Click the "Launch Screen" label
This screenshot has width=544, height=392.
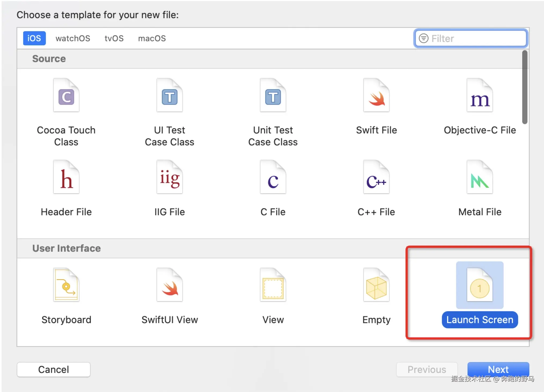[x=480, y=320]
